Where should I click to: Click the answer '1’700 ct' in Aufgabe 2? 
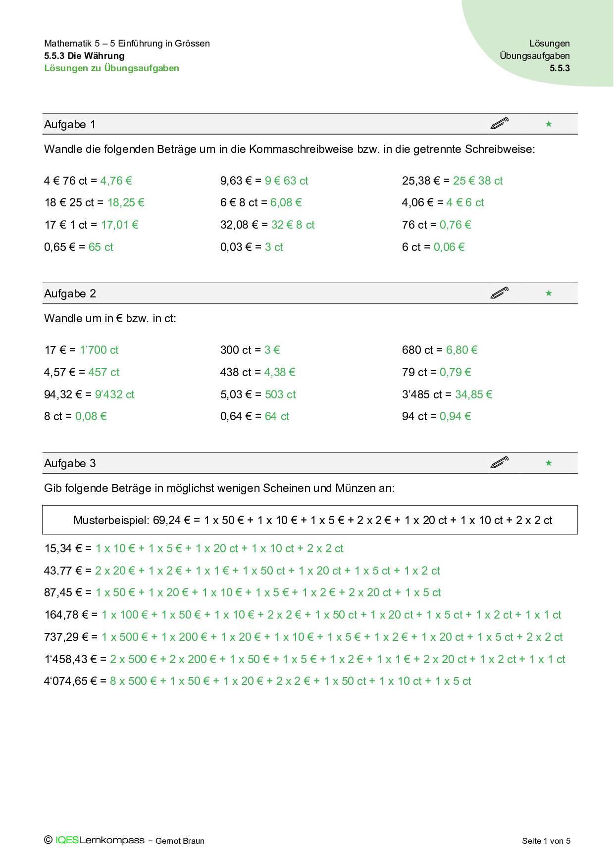(99, 350)
